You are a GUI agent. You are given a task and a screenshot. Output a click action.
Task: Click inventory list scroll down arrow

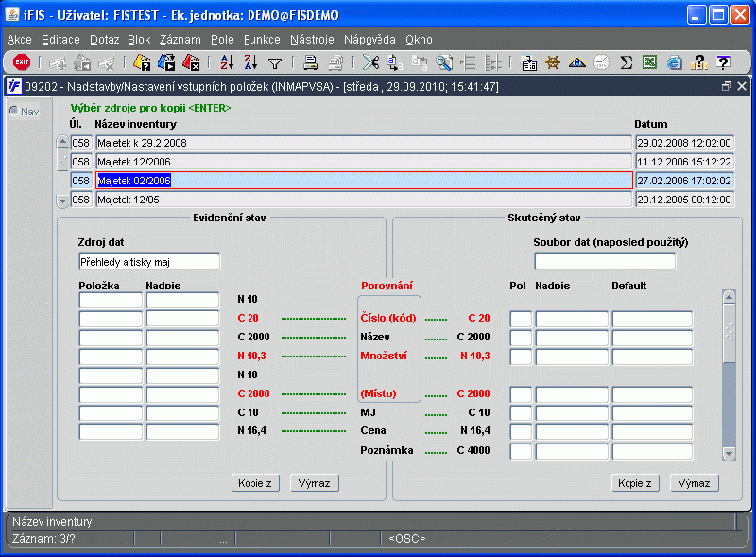[62, 200]
